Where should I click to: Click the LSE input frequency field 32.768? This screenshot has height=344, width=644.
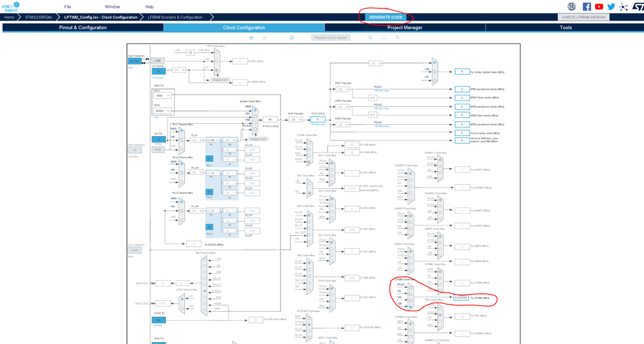(134, 61)
